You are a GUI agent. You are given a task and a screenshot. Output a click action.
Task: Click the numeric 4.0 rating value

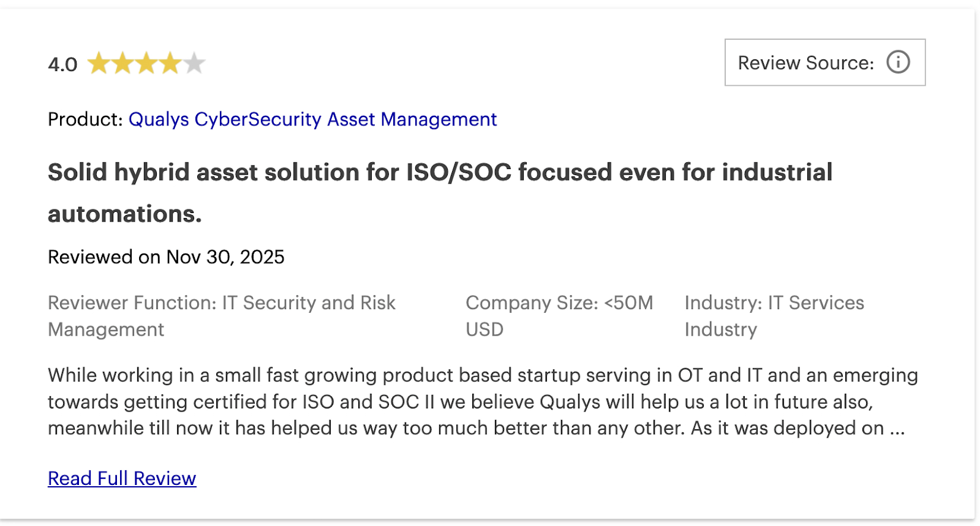pyautogui.click(x=62, y=62)
